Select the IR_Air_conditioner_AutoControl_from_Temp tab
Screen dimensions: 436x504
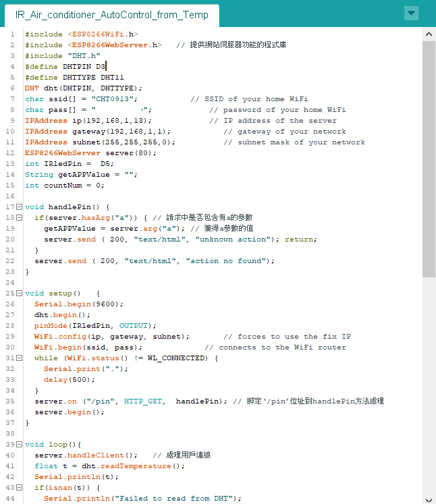click(112, 14)
